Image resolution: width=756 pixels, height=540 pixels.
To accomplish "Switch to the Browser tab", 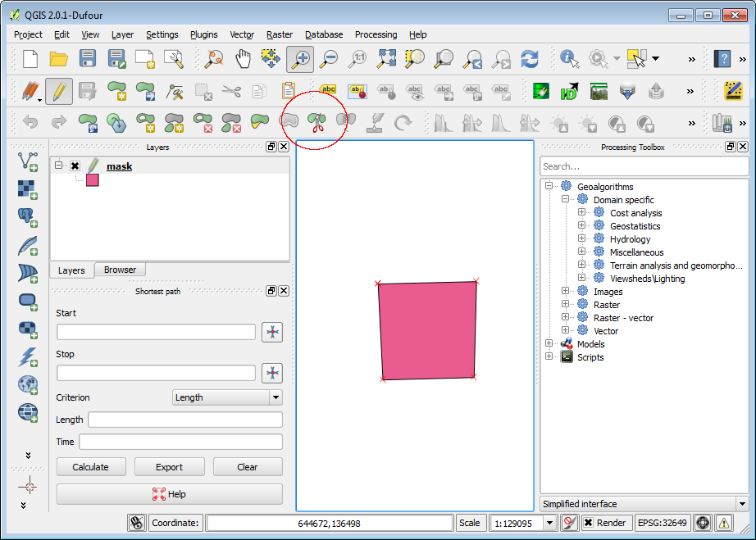I will click(x=120, y=270).
